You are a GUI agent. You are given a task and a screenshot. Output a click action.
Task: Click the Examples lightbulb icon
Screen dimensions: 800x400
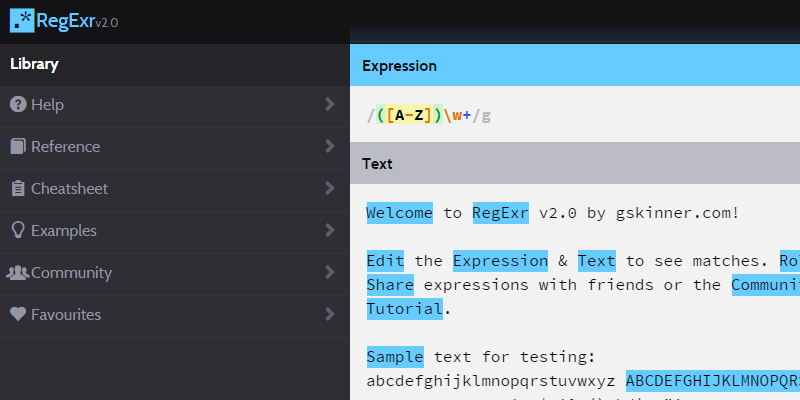(x=18, y=231)
